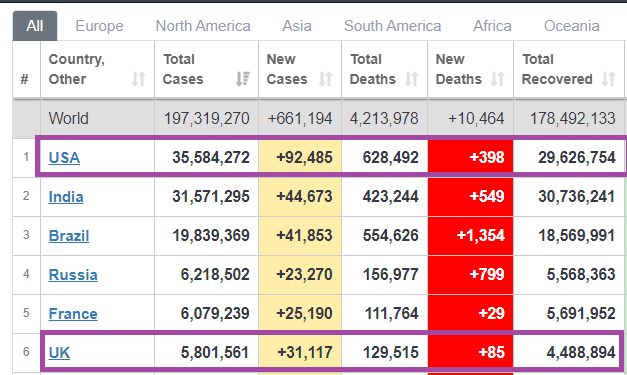This screenshot has width=627, height=375.
Task: Open the India country link
Action: tap(66, 197)
